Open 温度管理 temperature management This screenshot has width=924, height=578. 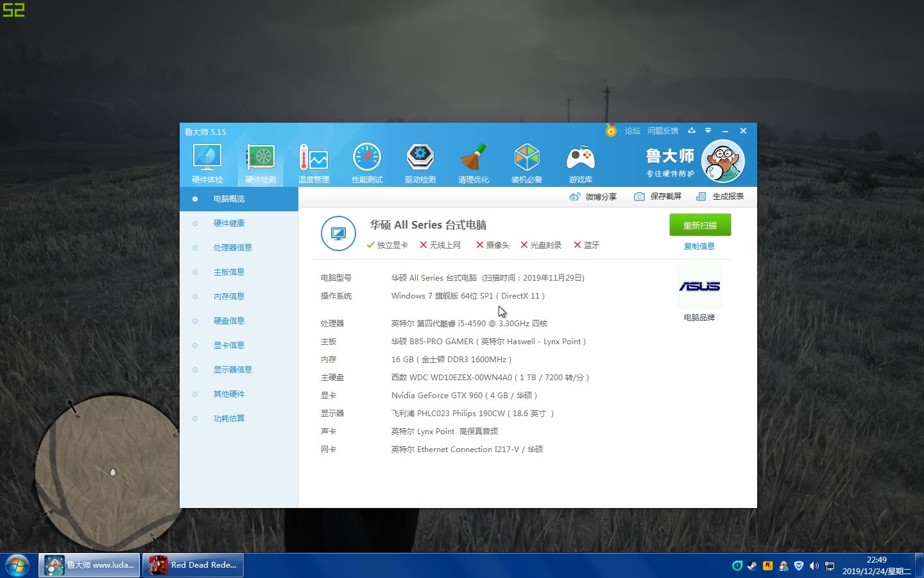[313, 163]
